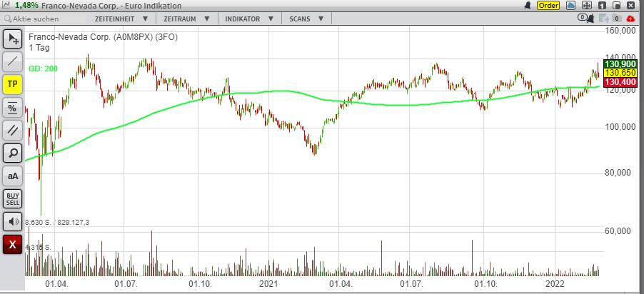This screenshot has height=294, width=644.
Task: Activate the magnifier zoom tool
Action: tap(13, 153)
